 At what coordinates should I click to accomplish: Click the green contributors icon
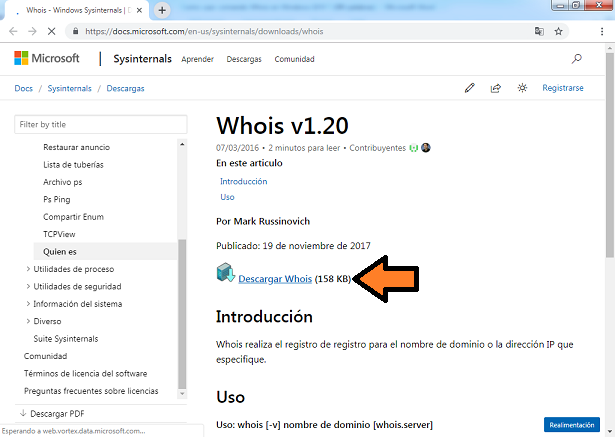(x=413, y=148)
